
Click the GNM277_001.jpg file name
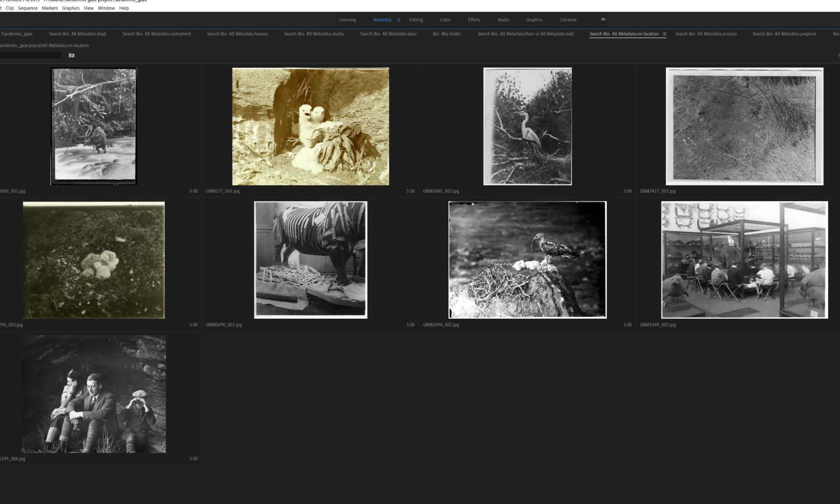[223, 191]
